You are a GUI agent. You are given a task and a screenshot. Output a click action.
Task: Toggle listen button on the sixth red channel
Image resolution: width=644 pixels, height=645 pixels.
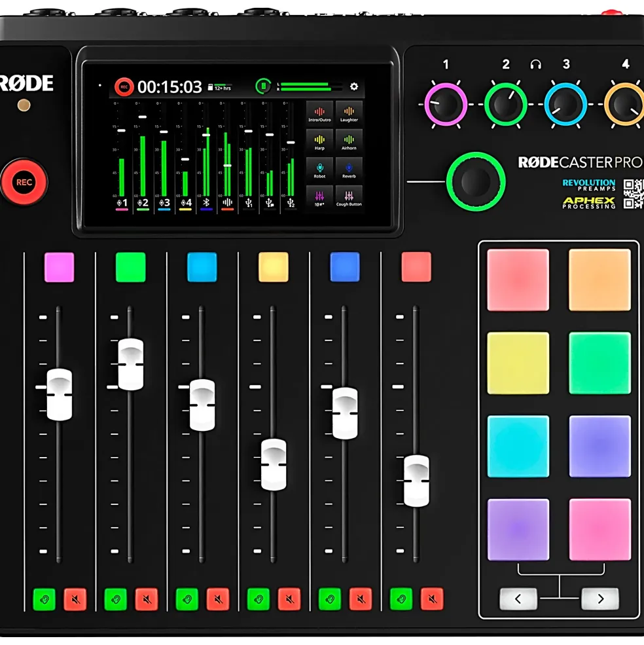[x=401, y=599]
